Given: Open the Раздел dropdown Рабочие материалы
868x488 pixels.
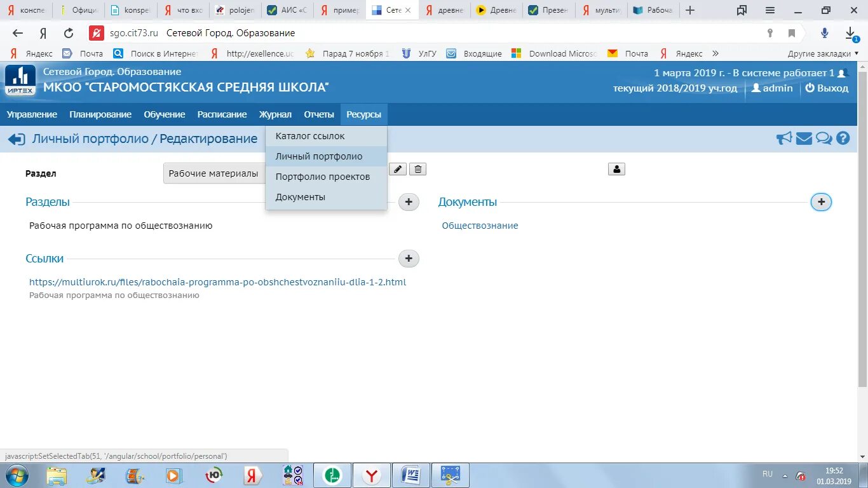Looking at the screenshot, I should (x=215, y=173).
